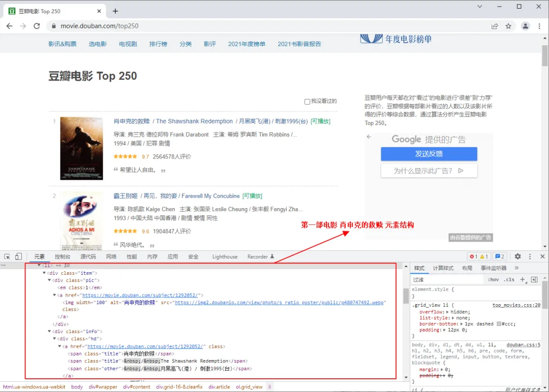Open the douban.css:5 source link

523,345
